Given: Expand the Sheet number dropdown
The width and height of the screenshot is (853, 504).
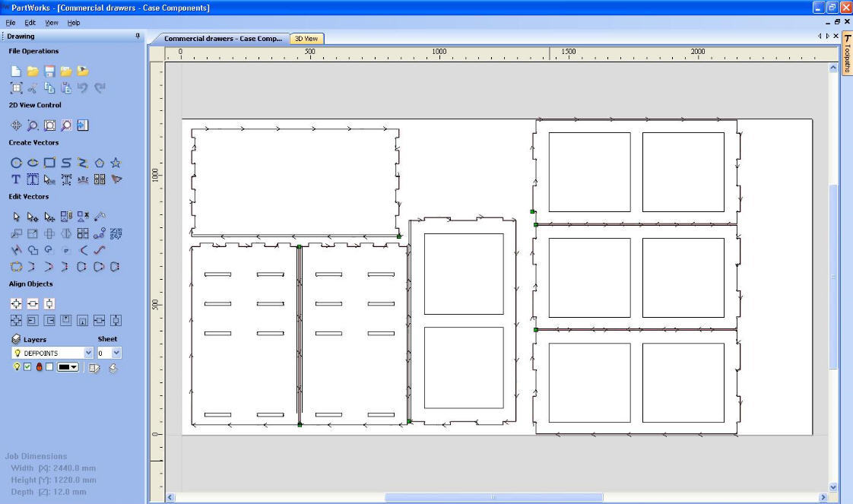Looking at the screenshot, I should 116,353.
